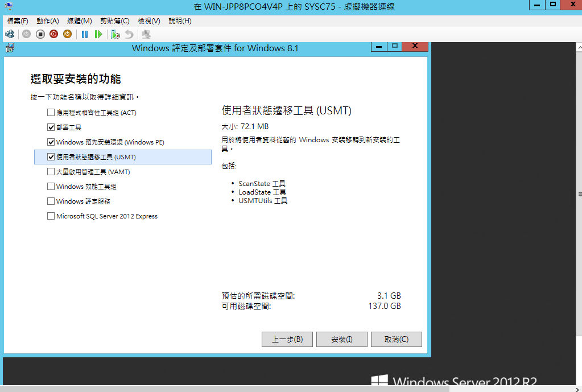This screenshot has width=582, height=392.
Task: Maximize the virtual machine connection window
Action: [x=553, y=5]
